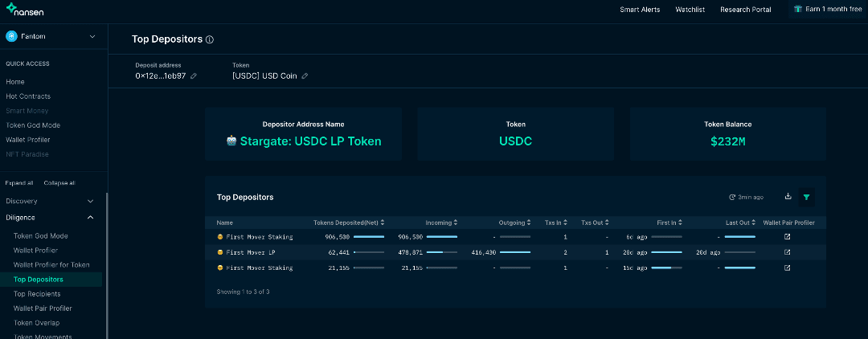This screenshot has width=868, height=339.
Task: Edit the USD Coin token pencil icon
Action: (305, 76)
